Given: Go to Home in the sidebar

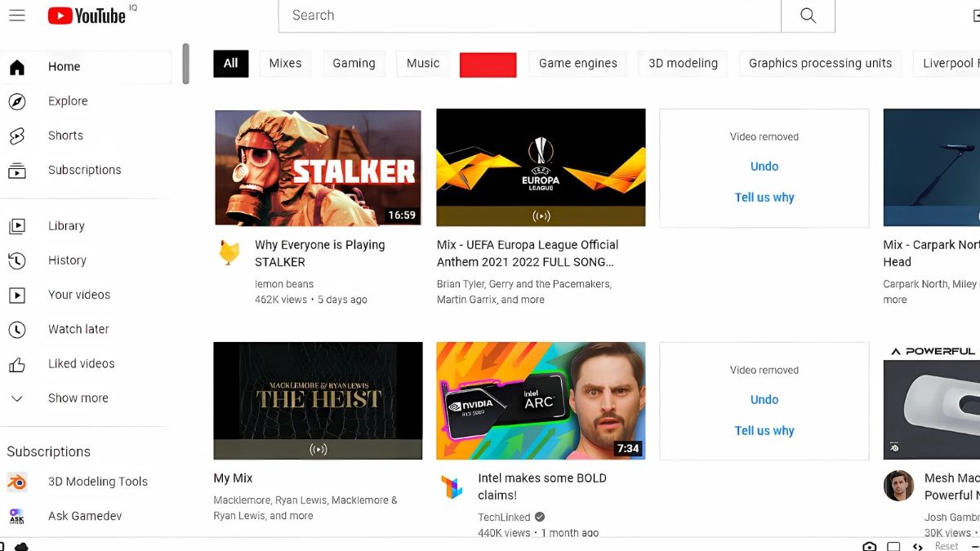Looking at the screenshot, I should tap(86, 67).
